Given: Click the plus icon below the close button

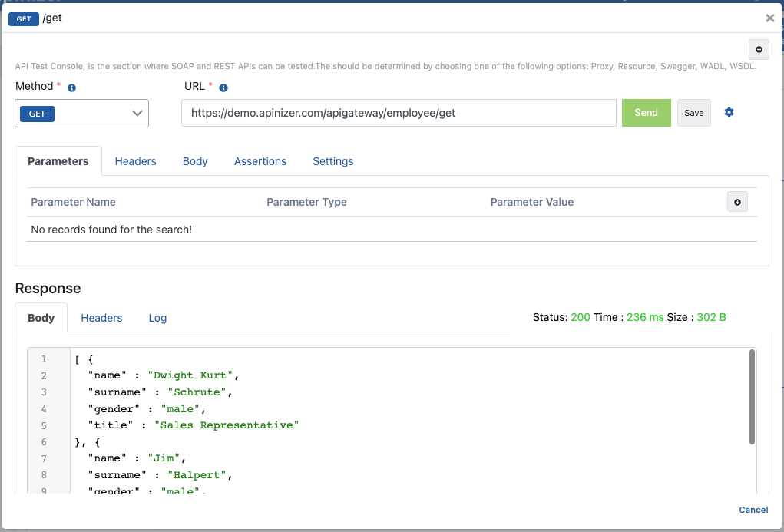Looking at the screenshot, I should (x=759, y=49).
